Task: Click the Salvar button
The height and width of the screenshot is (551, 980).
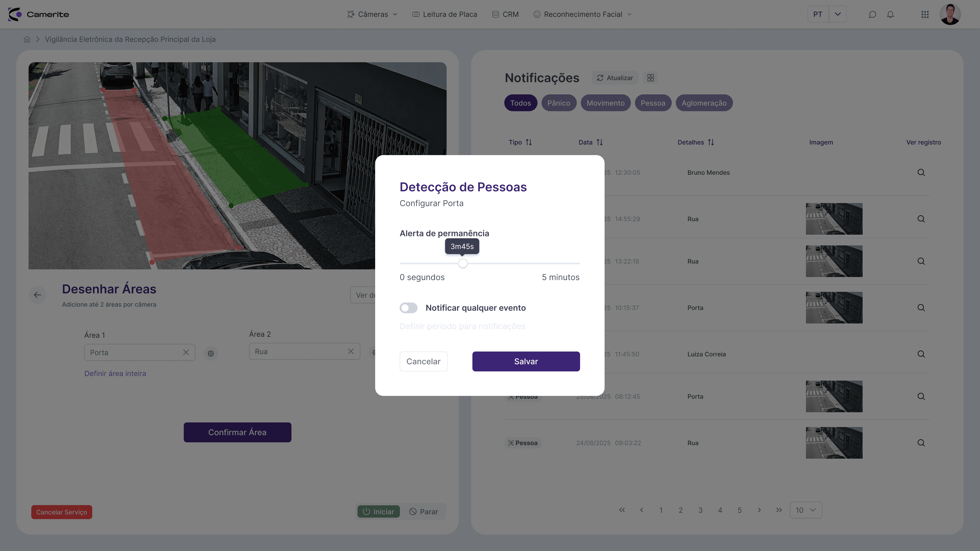Action: click(526, 361)
